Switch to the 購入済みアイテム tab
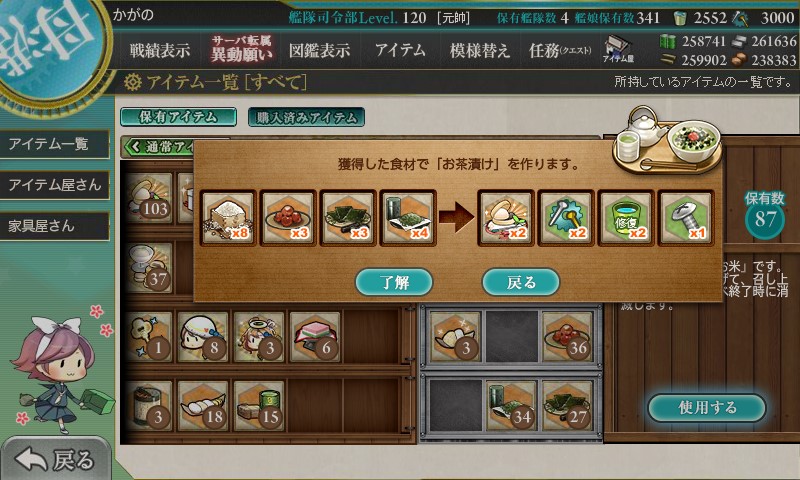 306,117
